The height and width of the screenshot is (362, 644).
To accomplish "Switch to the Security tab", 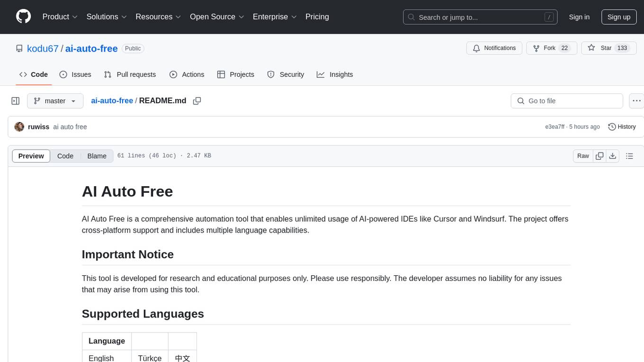I will pyautogui.click(x=286, y=74).
